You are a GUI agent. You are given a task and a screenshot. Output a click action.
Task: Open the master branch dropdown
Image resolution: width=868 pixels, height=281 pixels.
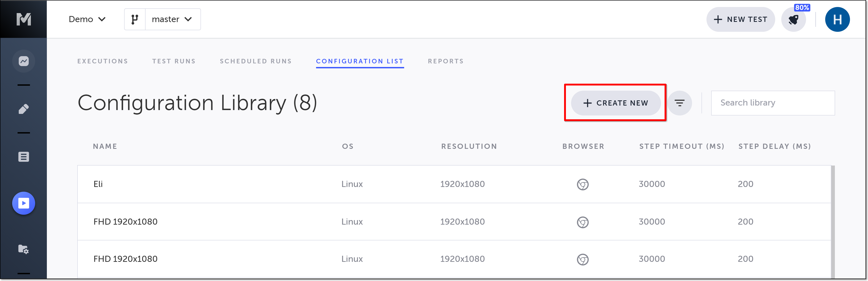[x=172, y=20]
